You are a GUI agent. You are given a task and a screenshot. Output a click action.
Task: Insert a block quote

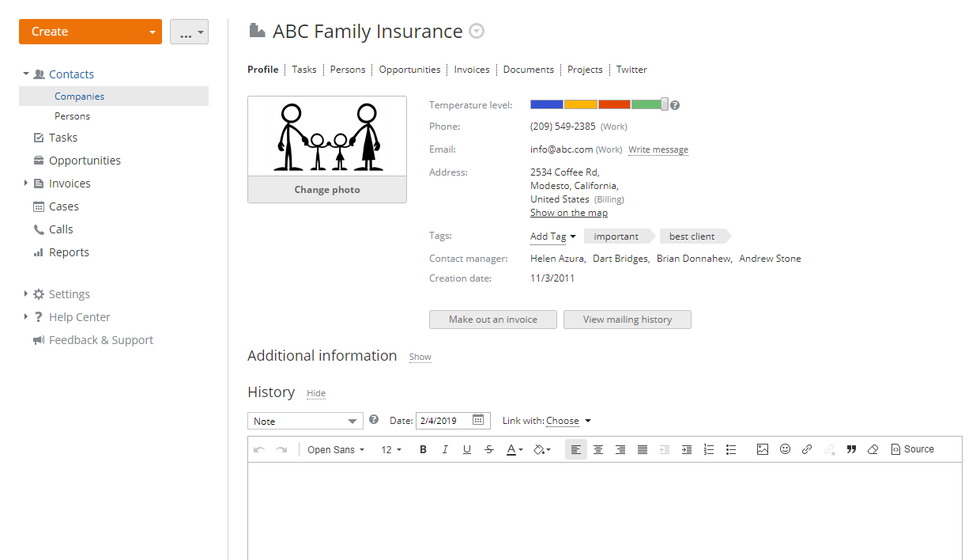(x=851, y=449)
